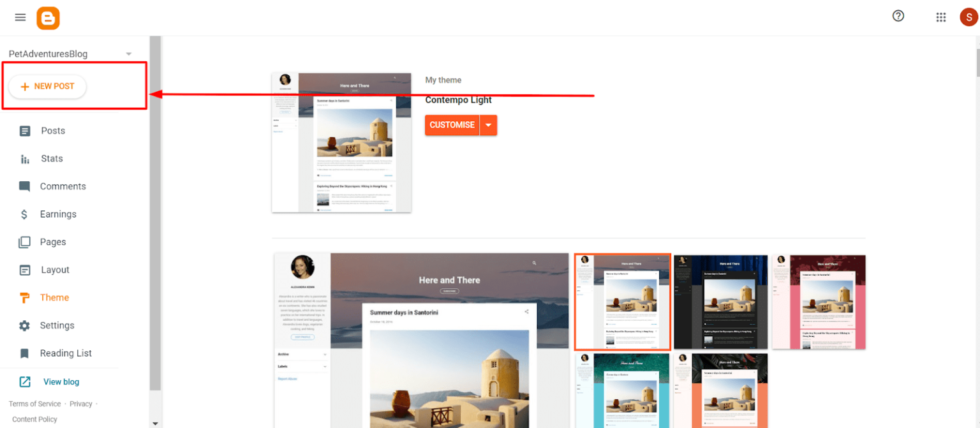Select the dark theme thumbnail variant

[x=720, y=302]
